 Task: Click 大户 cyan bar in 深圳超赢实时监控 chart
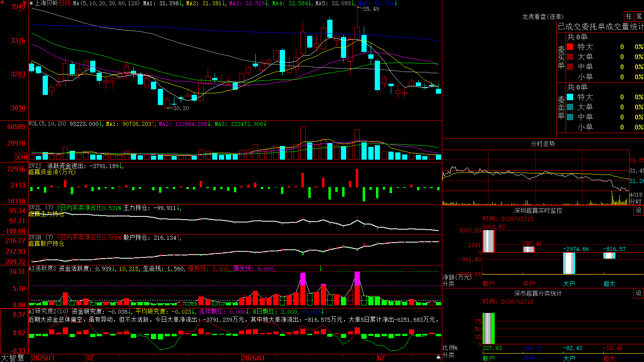coord(569,263)
